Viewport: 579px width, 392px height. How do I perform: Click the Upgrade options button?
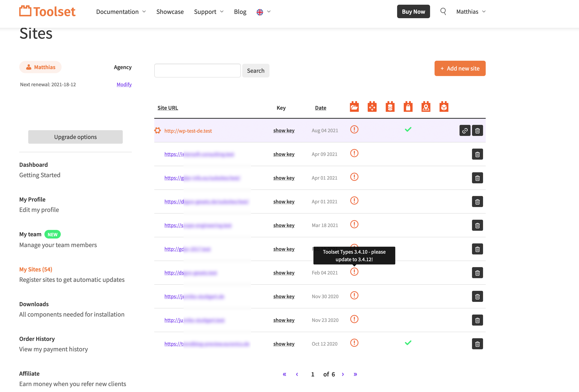tap(75, 137)
